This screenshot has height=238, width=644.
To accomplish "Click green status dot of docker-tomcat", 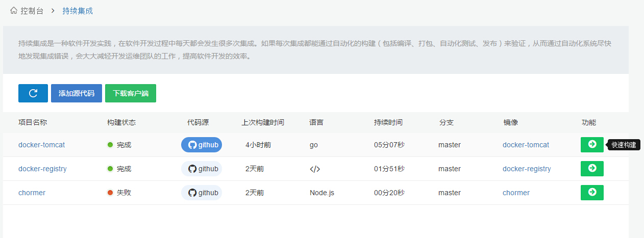I will click(110, 145).
